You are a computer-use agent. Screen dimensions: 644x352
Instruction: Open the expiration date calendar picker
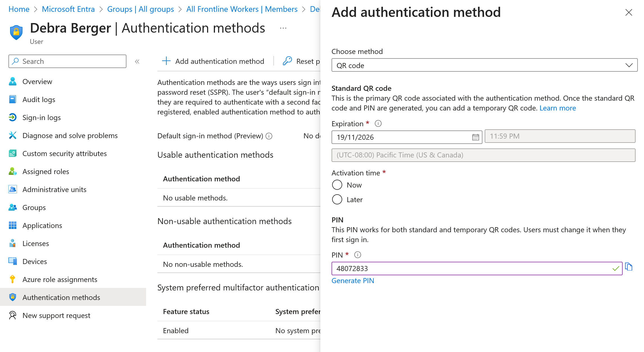click(475, 137)
